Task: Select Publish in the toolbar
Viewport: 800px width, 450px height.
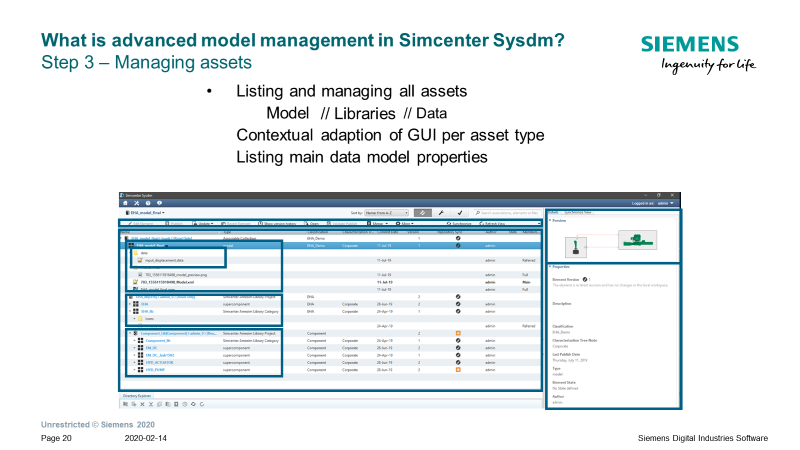Action: [174, 223]
